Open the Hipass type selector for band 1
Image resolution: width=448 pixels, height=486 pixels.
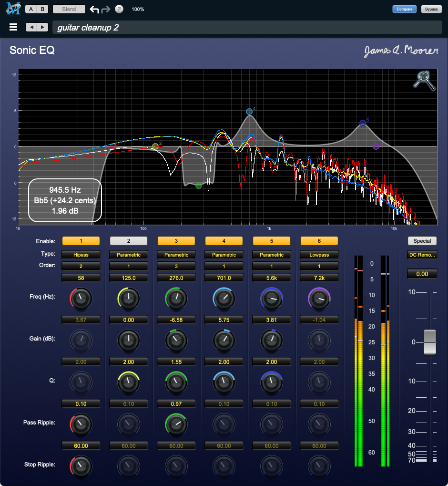pyautogui.click(x=81, y=254)
